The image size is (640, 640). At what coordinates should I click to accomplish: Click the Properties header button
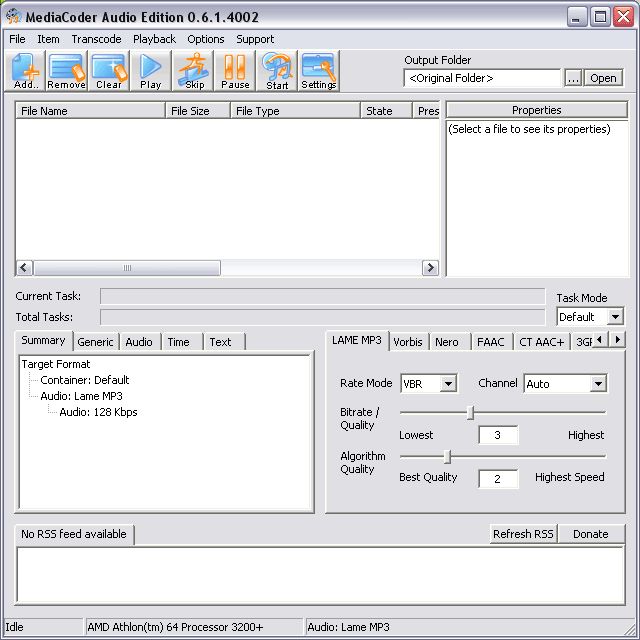[537, 110]
